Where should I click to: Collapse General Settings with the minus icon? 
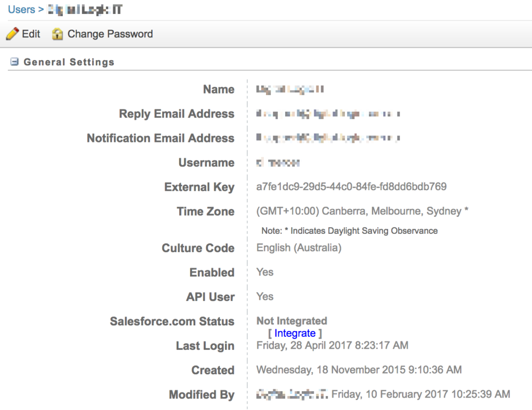(x=15, y=62)
